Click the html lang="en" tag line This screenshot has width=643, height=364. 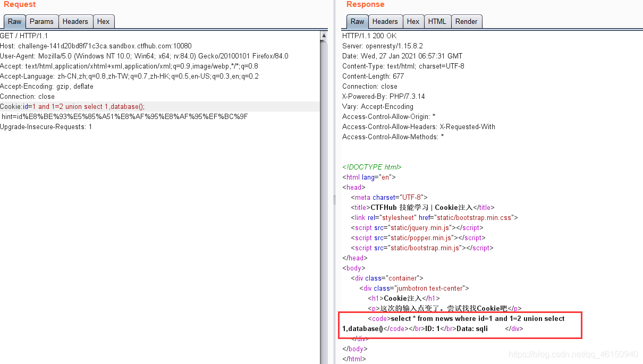point(369,177)
